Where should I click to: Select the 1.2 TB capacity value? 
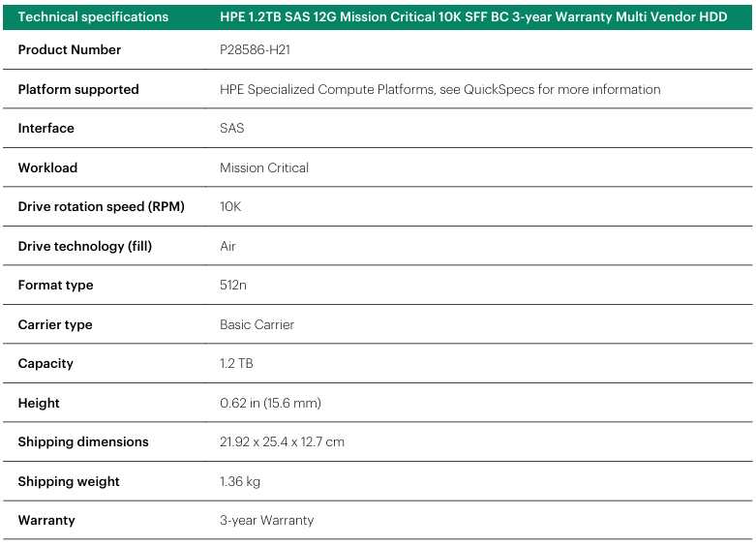236,363
